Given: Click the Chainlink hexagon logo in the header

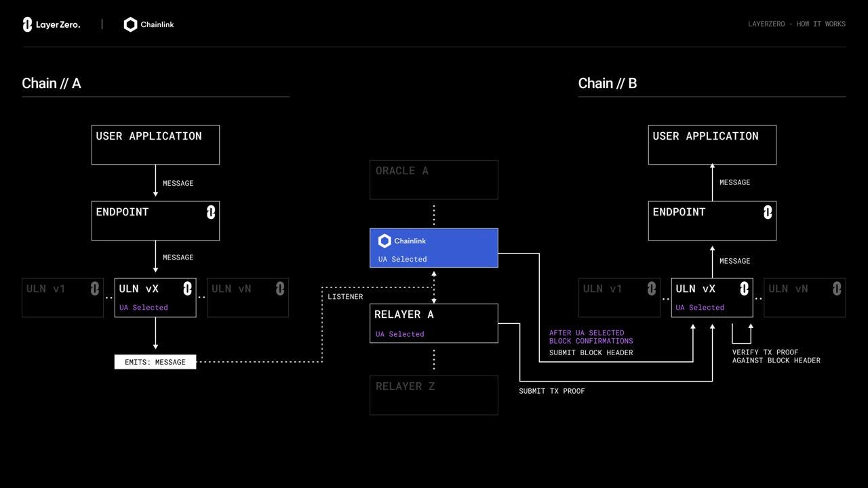Looking at the screenshot, I should click(130, 24).
